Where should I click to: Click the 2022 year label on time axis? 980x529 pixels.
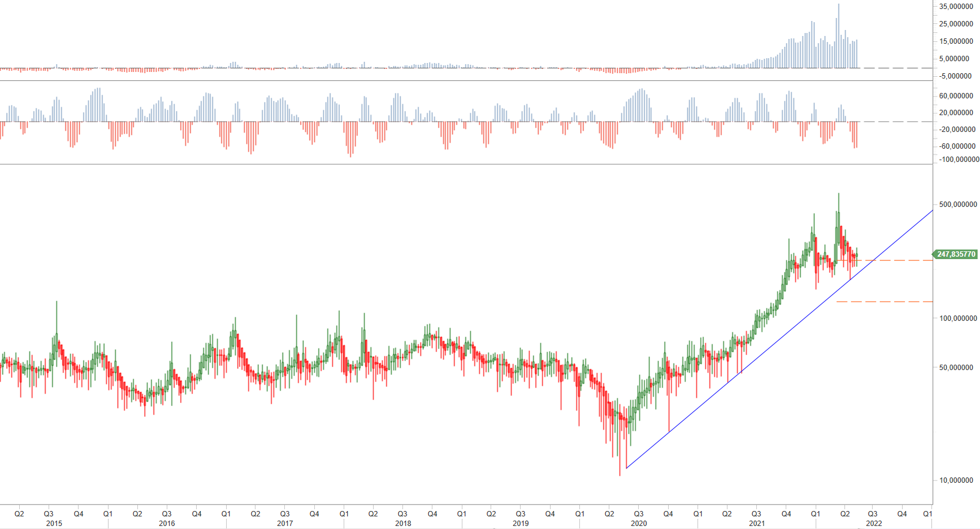pyautogui.click(x=874, y=524)
